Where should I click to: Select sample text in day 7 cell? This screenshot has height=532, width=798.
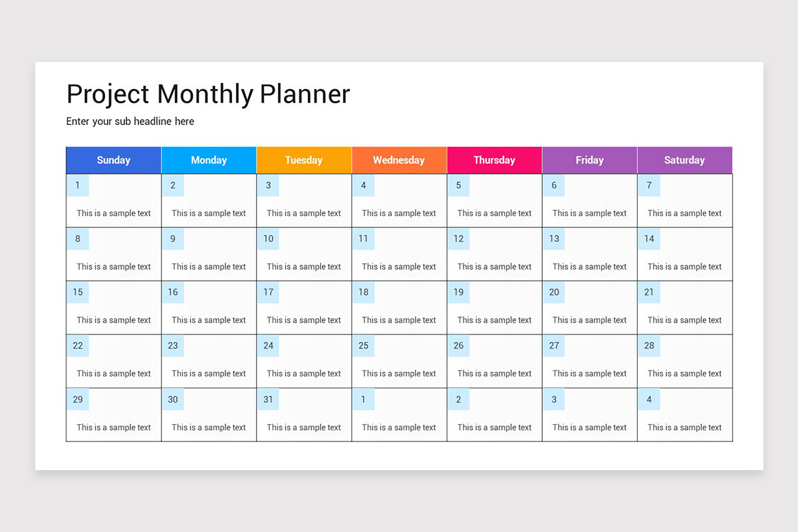tap(684, 213)
